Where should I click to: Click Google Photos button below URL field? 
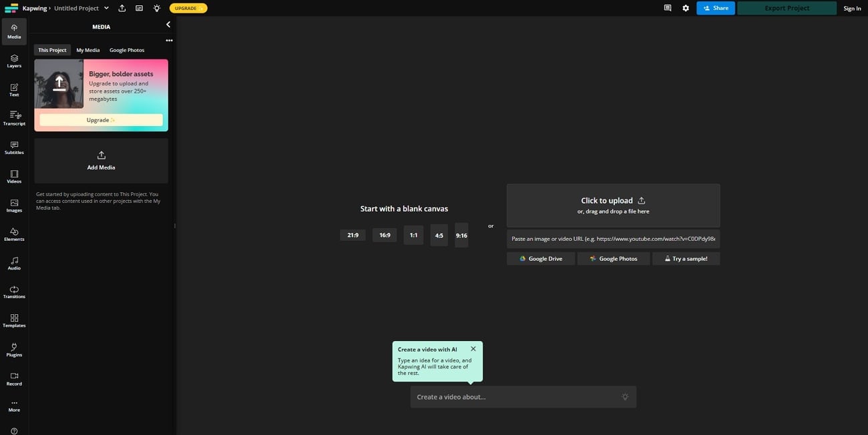614,258
